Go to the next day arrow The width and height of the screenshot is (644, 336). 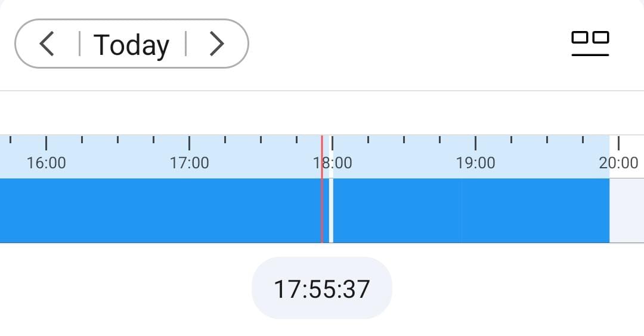(x=217, y=44)
